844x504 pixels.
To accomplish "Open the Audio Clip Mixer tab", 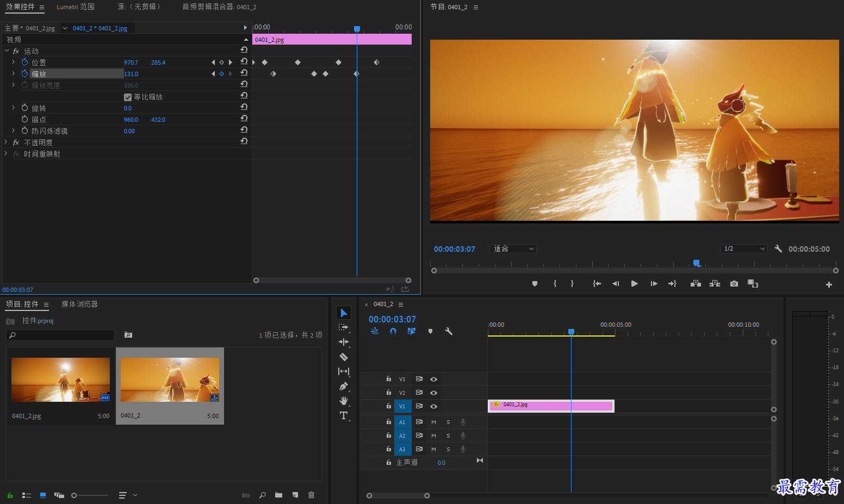I will [x=219, y=7].
